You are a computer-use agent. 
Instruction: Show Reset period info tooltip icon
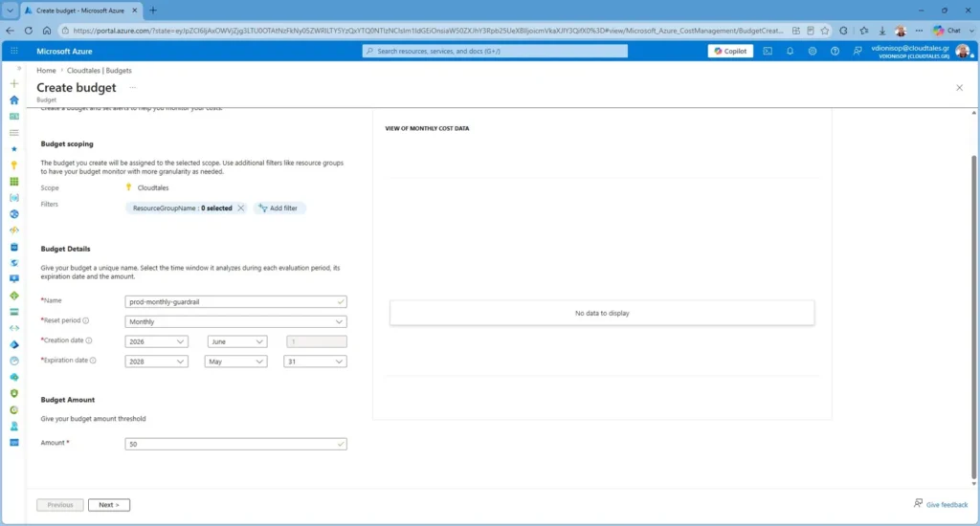pyautogui.click(x=86, y=320)
